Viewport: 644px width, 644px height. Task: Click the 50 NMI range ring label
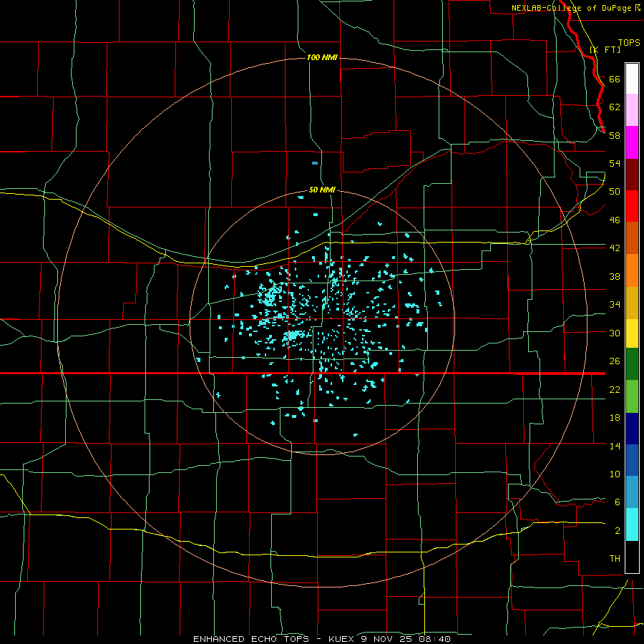pos(322,190)
